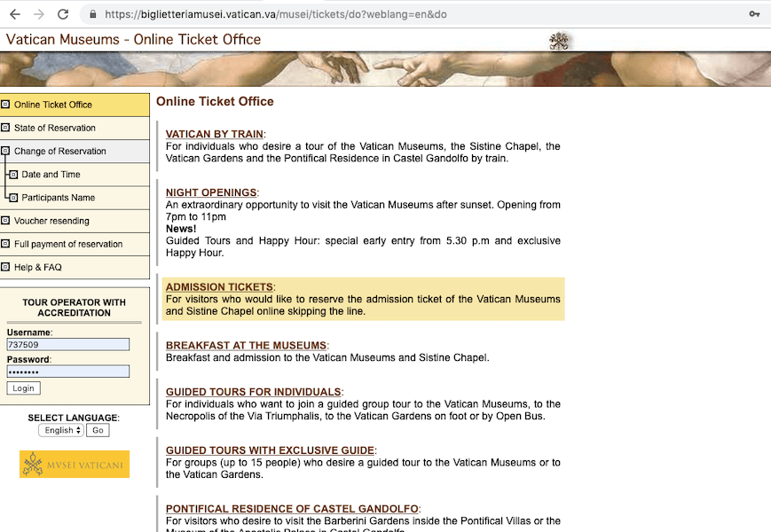Screen dimensions: 771x532
Task: Open PONTIFICAL RESIDENCE OF CASTEL GANDOLFO link
Action: click(x=292, y=509)
